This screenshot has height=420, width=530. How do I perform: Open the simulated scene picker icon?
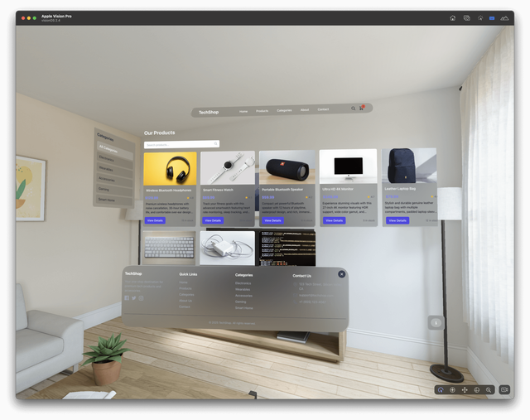pyautogui.click(x=504, y=17)
